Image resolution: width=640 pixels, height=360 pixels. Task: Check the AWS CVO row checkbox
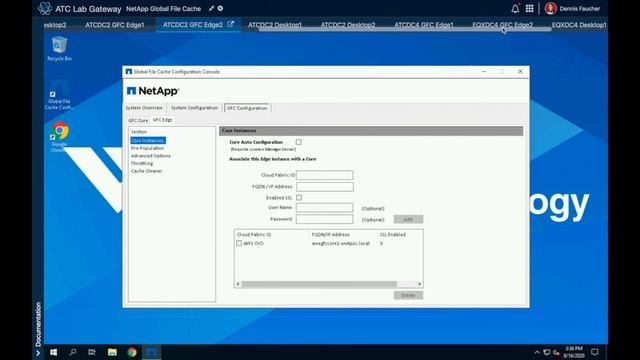(x=239, y=243)
